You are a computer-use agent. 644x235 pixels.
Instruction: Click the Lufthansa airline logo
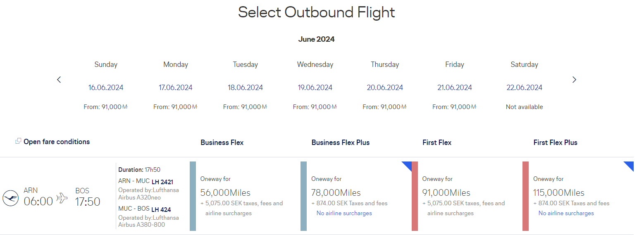(11, 198)
